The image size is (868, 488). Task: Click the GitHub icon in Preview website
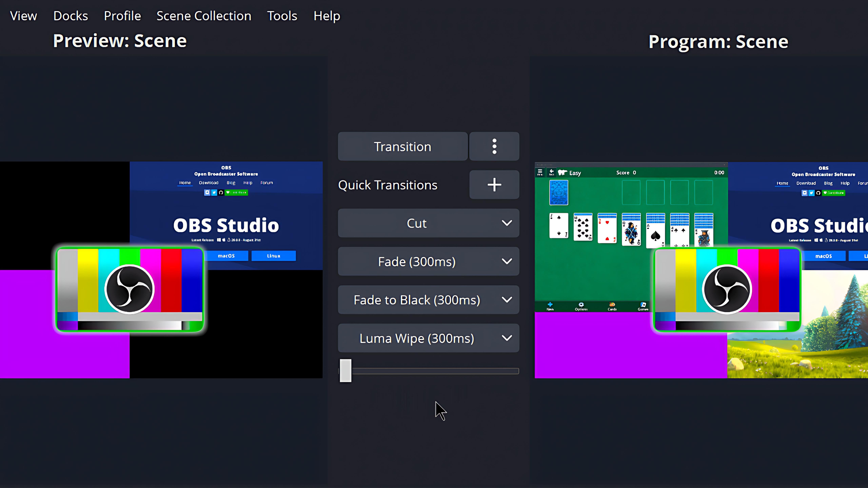tap(221, 193)
